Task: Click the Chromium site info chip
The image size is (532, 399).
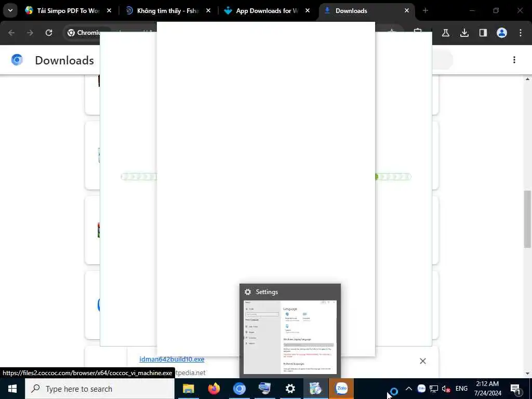Action: click(84, 33)
